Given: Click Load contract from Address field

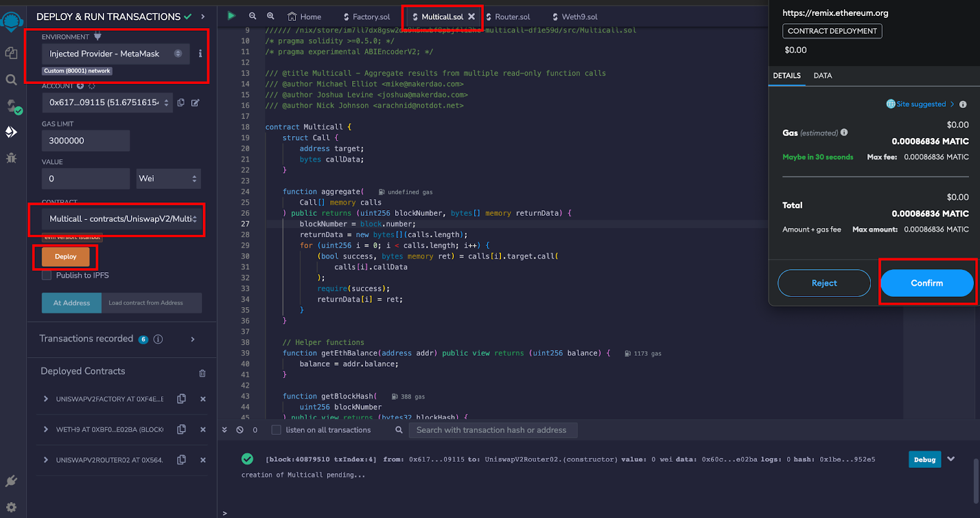Looking at the screenshot, I should point(151,303).
